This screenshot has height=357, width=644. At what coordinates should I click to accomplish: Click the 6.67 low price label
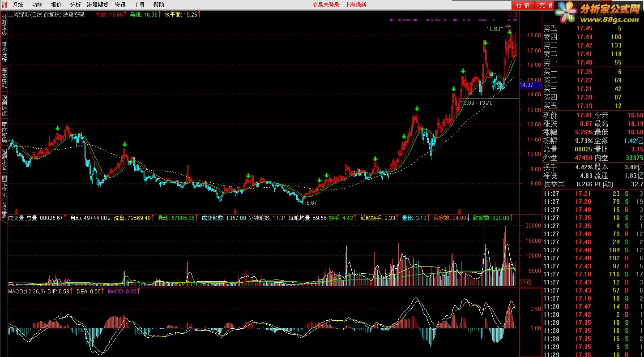[x=312, y=203]
